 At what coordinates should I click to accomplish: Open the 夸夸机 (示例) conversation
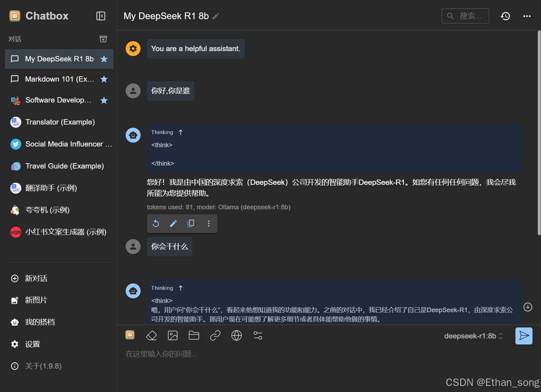click(x=59, y=210)
